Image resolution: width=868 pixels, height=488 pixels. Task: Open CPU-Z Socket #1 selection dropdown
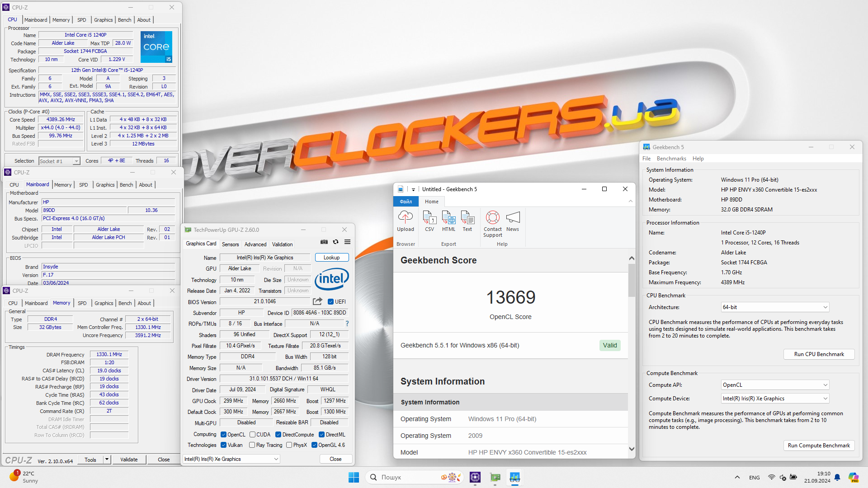[59, 161]
